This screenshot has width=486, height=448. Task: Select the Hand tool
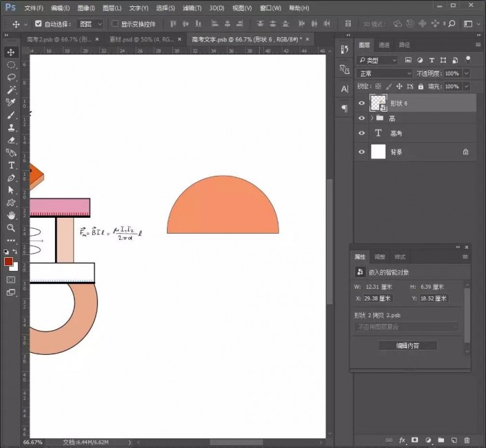click(11, 215)
